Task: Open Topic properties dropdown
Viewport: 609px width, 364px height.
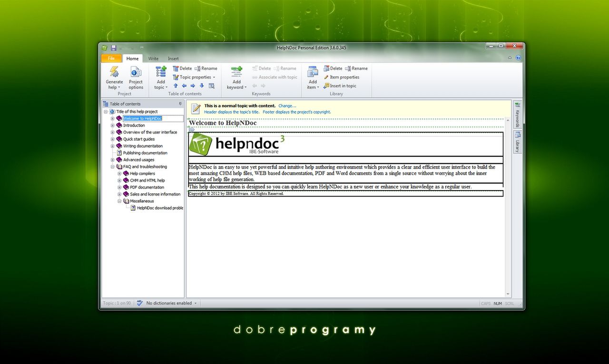Action: 194,77
